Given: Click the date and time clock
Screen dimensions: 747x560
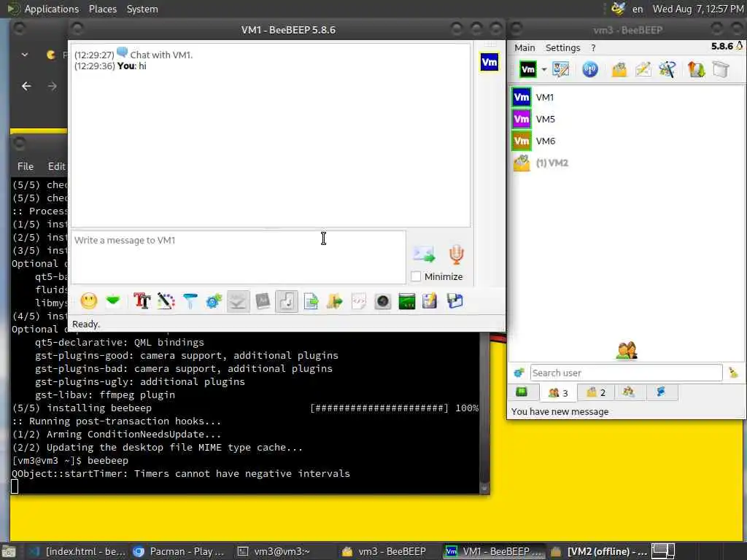Looking at the screenshot, I should tap(698, 9).
